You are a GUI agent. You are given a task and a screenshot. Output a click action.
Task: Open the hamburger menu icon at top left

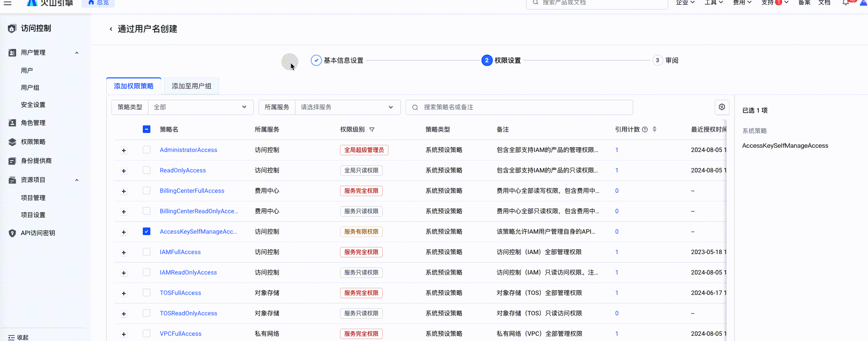(x=8, y=2)
